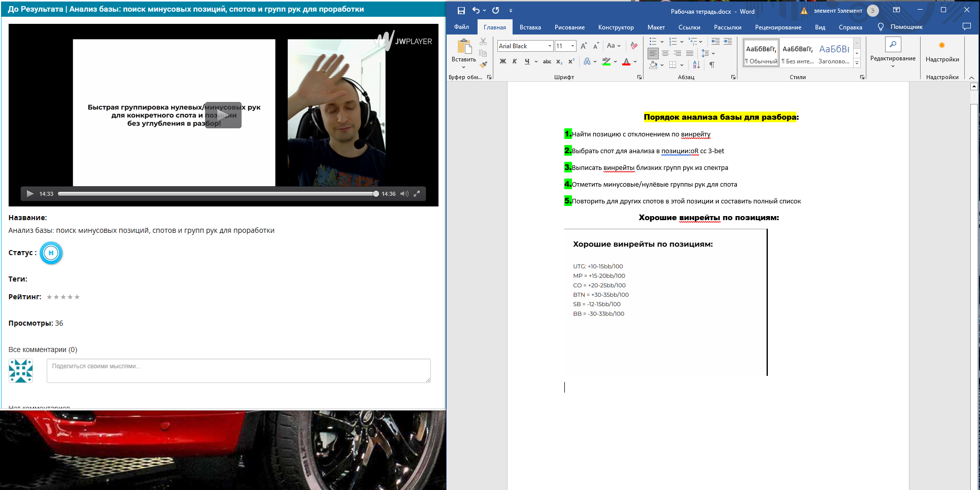Toggle subscript formatting
980x490 pixels.
coord(559,61)
